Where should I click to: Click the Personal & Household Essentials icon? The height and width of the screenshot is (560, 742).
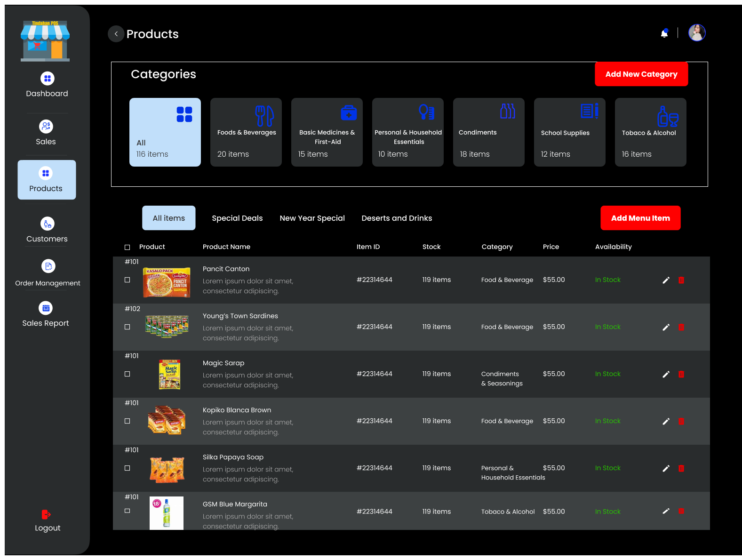tap(427, 112)
